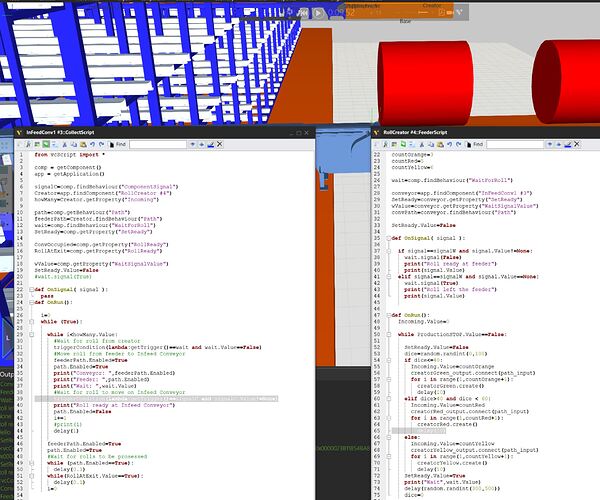Image resolution: width=600 pixels, height=500 pixels.
Task: Click Copy icon in FeederScript toolbar
Action: pyautogui.click(x=431, y=145)
